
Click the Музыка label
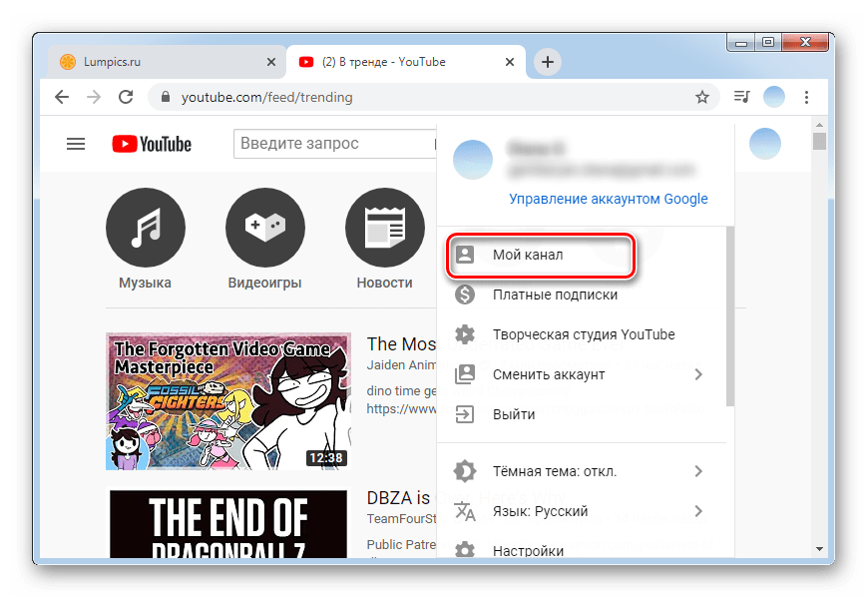[x=145, y=283]
